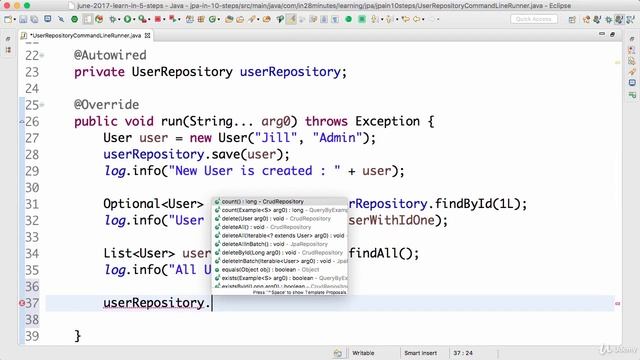
Task: Click the Open Type icon
Action: (229, 19)
